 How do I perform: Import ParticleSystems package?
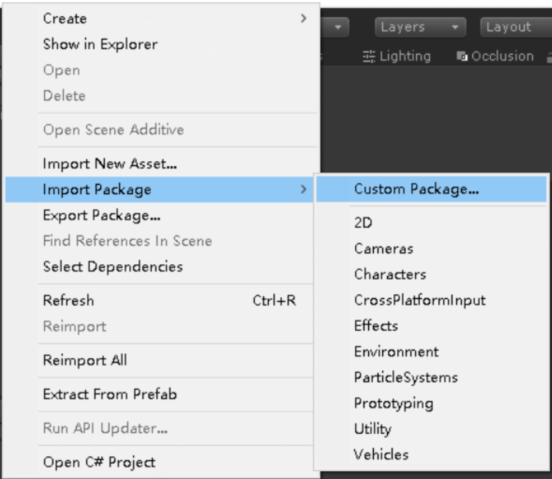431,377
